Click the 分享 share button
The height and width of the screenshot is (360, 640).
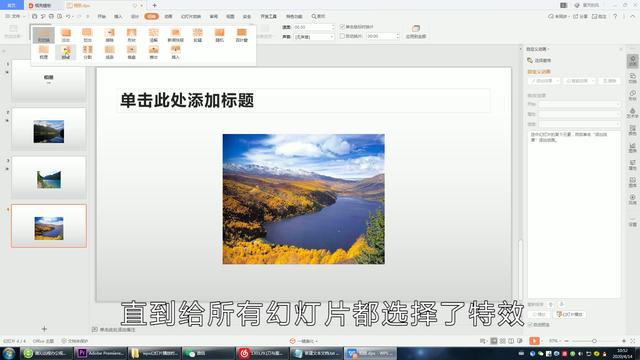click(x=580, y=16)
